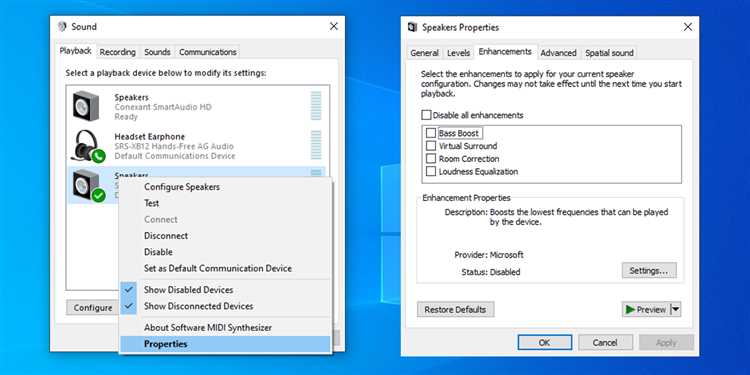This screenshot has width=750, height=375.
Task: Close the Sound window
Action: pyautogui.click(x=334, y=26)
